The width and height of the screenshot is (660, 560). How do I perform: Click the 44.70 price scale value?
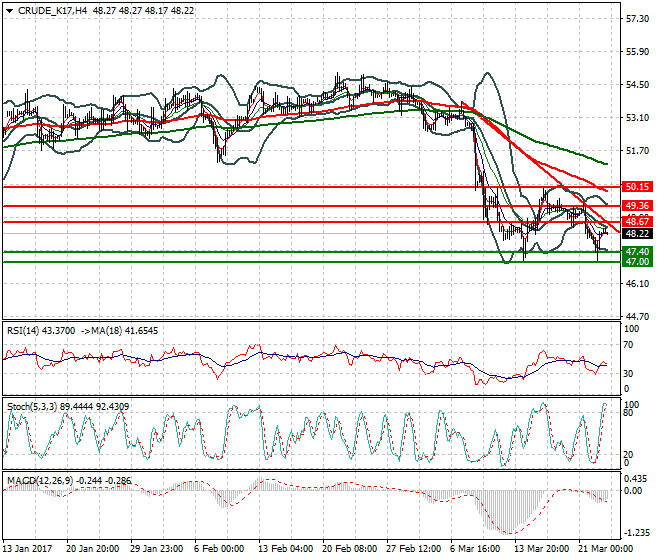point(637,316)
